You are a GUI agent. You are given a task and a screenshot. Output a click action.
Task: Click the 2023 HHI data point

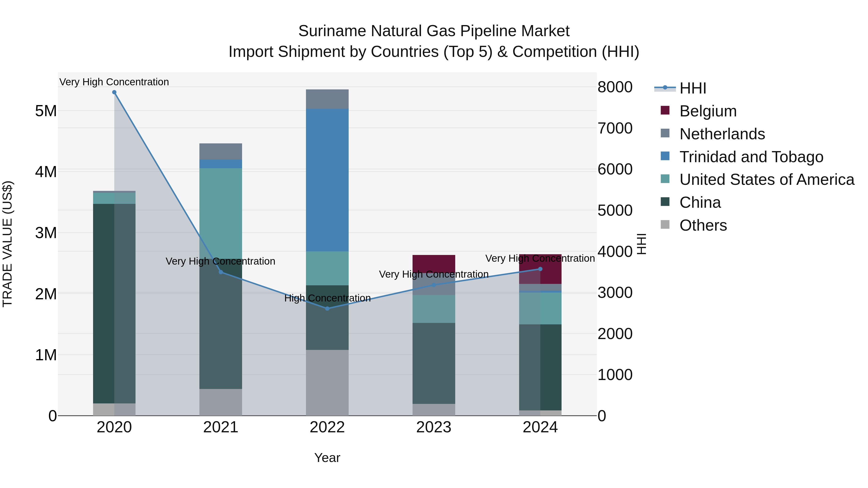tap(434, 285)
